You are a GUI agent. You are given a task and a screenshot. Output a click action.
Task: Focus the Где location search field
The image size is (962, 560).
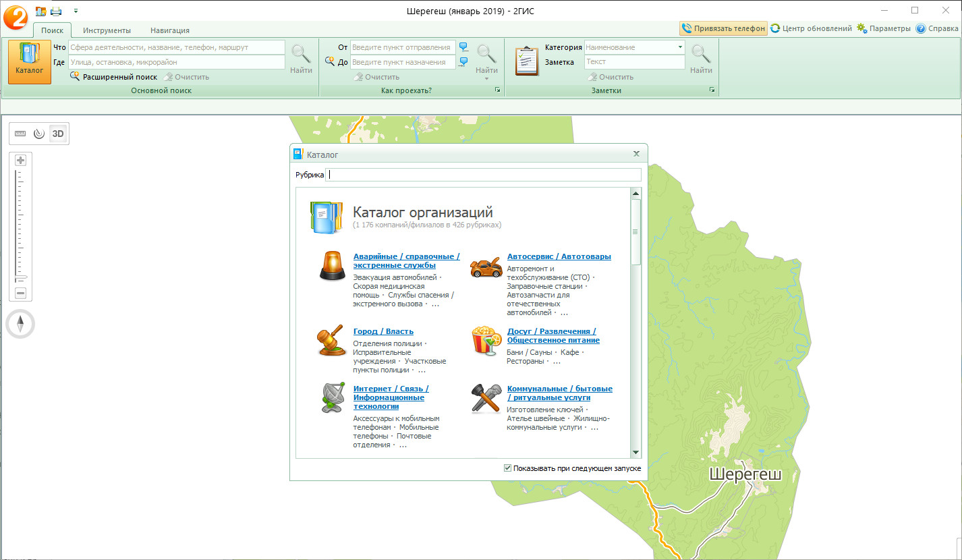click(177, 62)
